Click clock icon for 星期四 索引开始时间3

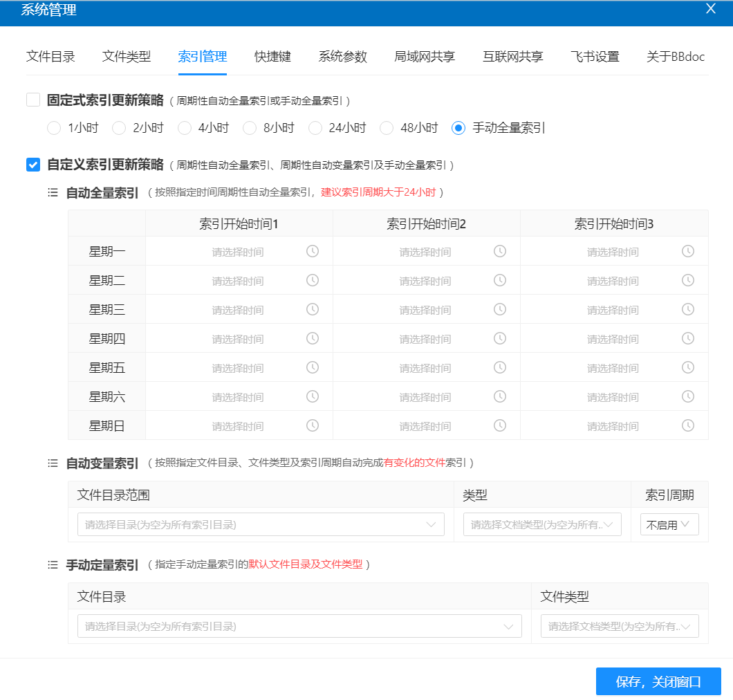click(687, 338)
